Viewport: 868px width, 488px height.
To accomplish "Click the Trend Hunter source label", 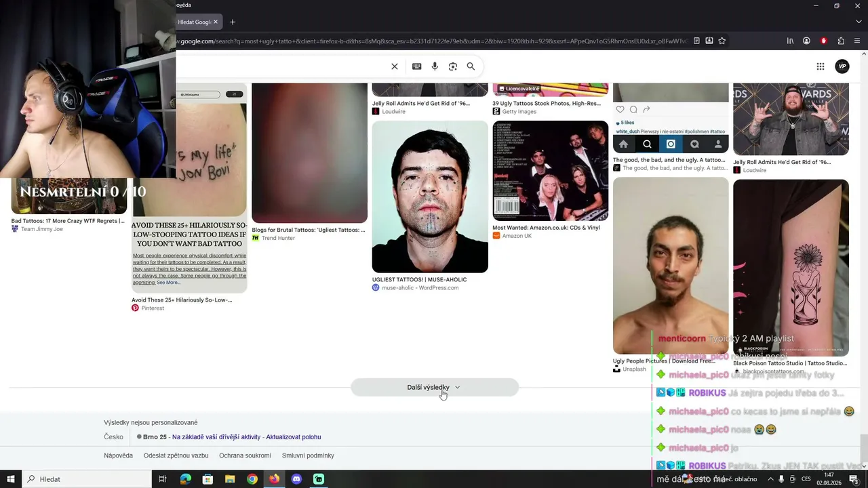I will pos(278,238).
